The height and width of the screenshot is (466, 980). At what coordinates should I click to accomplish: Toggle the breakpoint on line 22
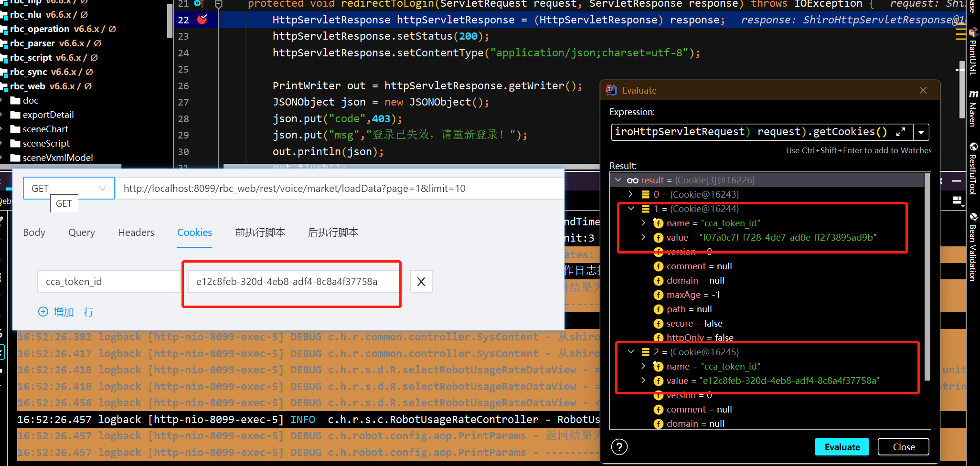(201, 20)
